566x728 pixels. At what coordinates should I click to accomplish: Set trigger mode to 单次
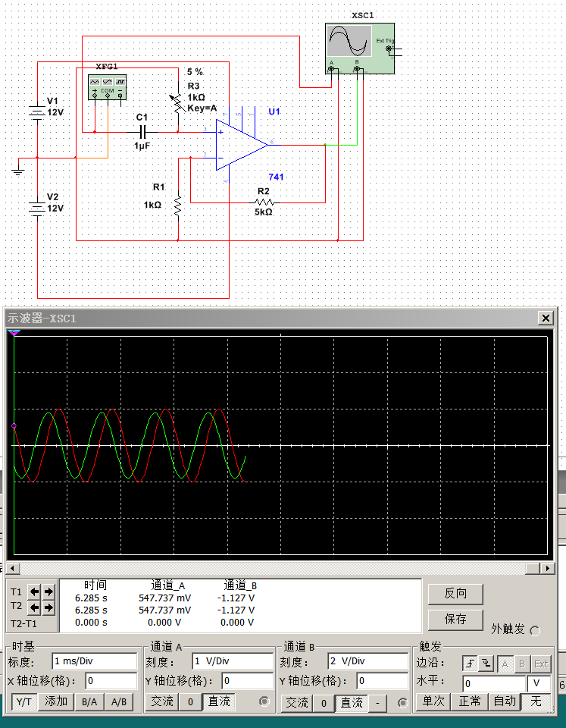(x=433, y=701)
